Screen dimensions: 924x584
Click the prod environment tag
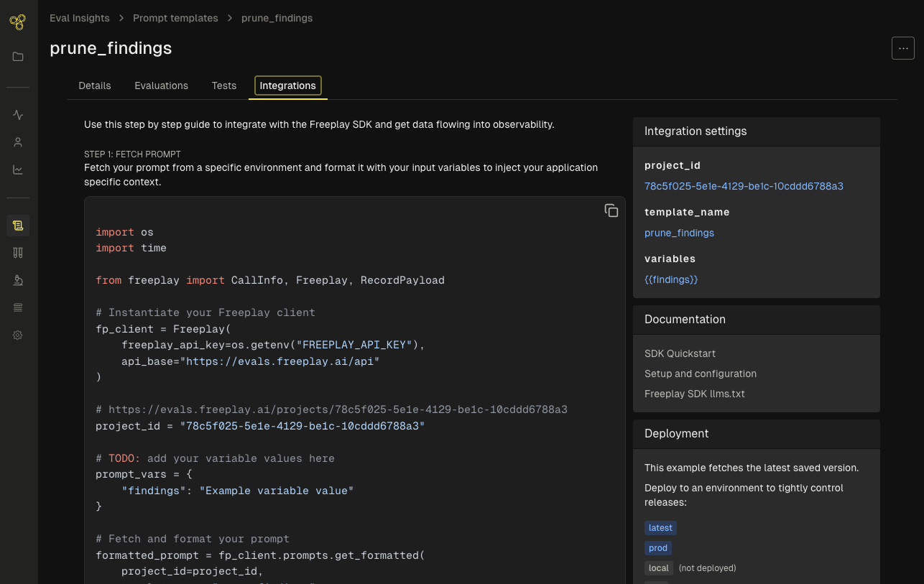(x=658, y=548)
